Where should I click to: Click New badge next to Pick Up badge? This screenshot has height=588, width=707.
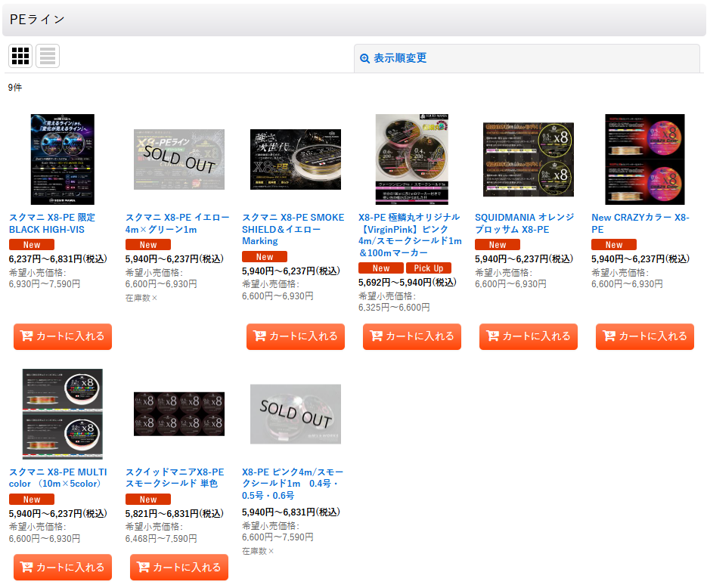[381, 268]
